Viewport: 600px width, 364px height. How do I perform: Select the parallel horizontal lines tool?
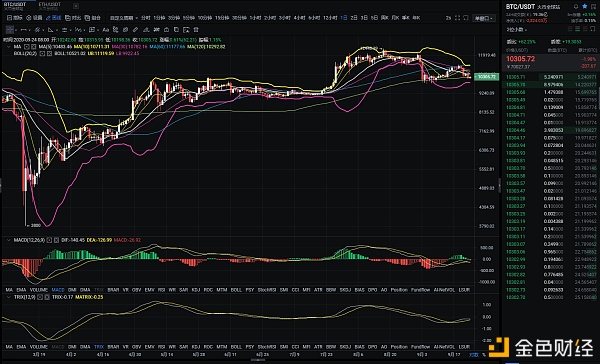(64, 29)
